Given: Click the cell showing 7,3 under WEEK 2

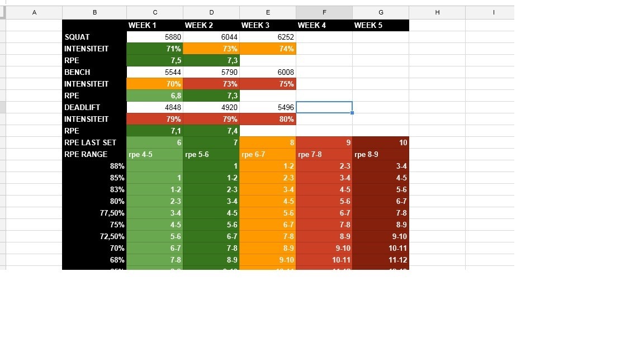Looking at the screenshot, I should tap(211, 60).
